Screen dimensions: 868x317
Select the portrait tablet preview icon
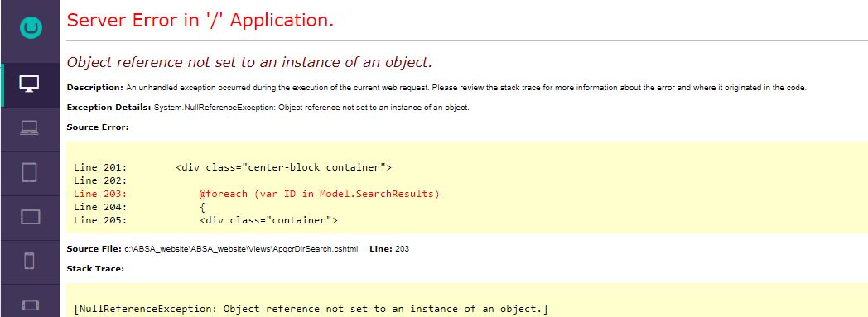29,173
